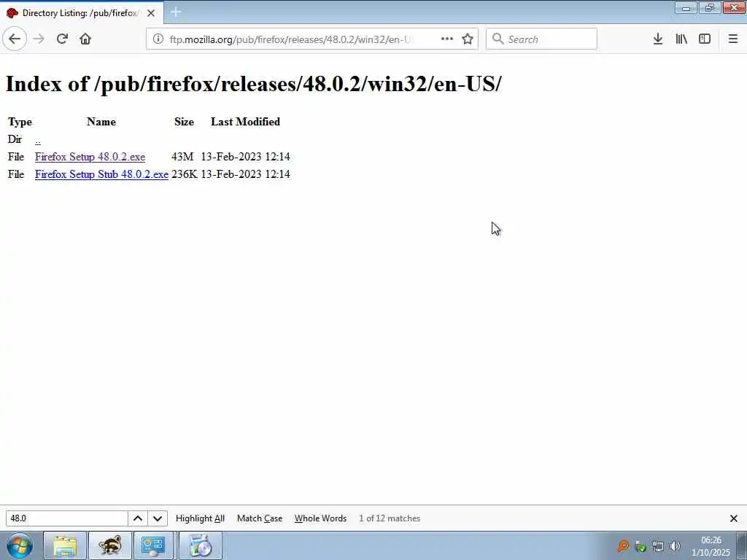Click the Search box in toolbar
Screen dimensions: 747x560
click(x=541, y=39)
